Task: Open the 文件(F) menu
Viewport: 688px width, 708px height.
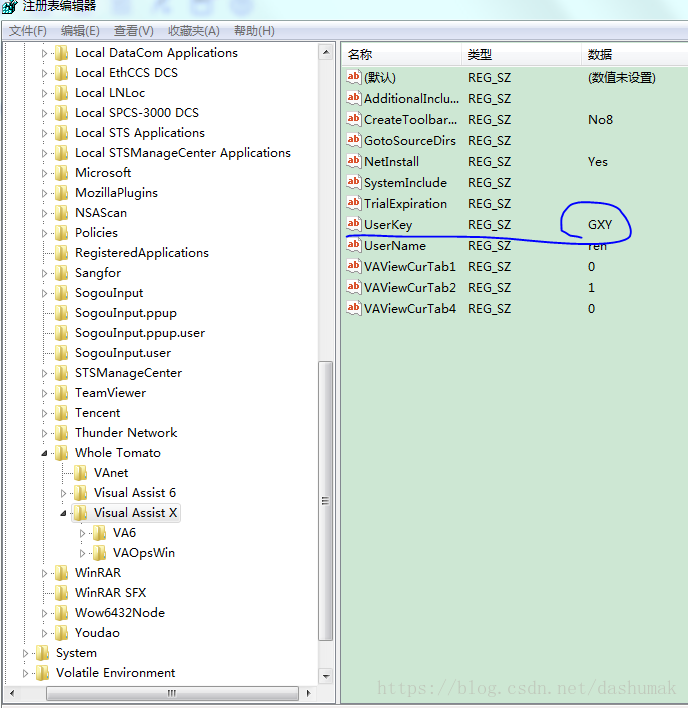Action: click(x=28, y=31)
